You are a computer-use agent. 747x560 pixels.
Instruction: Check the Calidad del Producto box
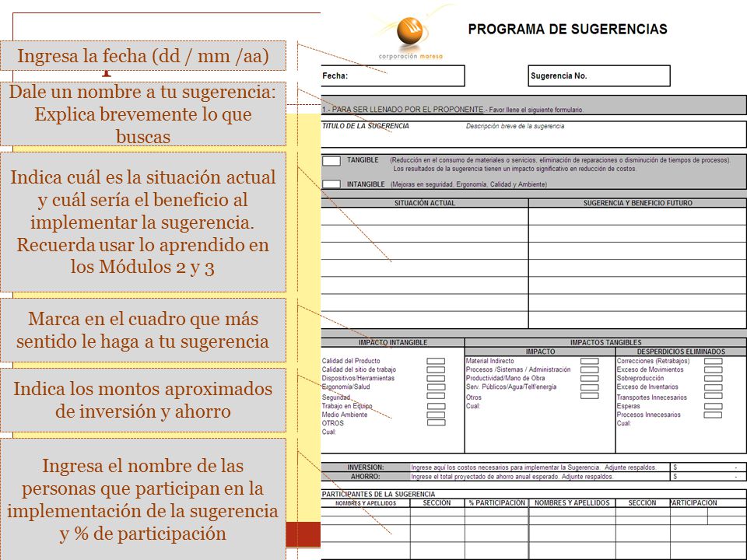pos(436,361)
